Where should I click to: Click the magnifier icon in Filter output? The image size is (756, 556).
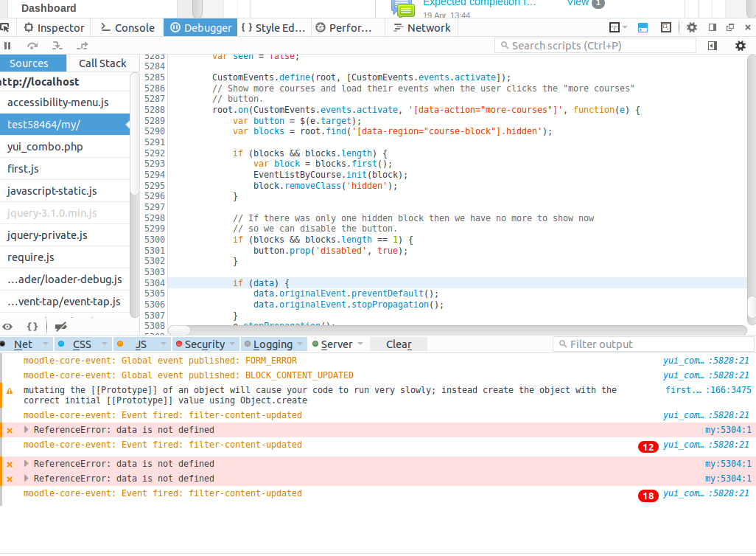[563, 344]
